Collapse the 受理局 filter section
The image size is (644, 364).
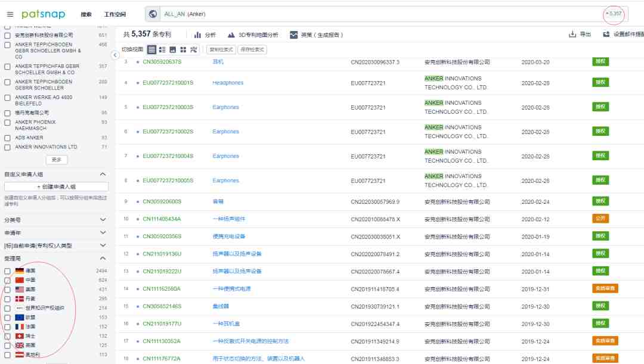(x=103, y=258)
